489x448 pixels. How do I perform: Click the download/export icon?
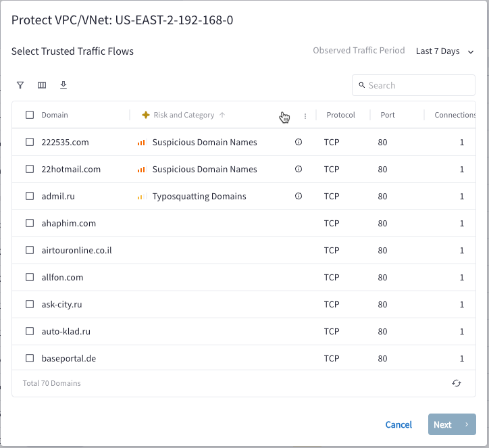[63, 85]
